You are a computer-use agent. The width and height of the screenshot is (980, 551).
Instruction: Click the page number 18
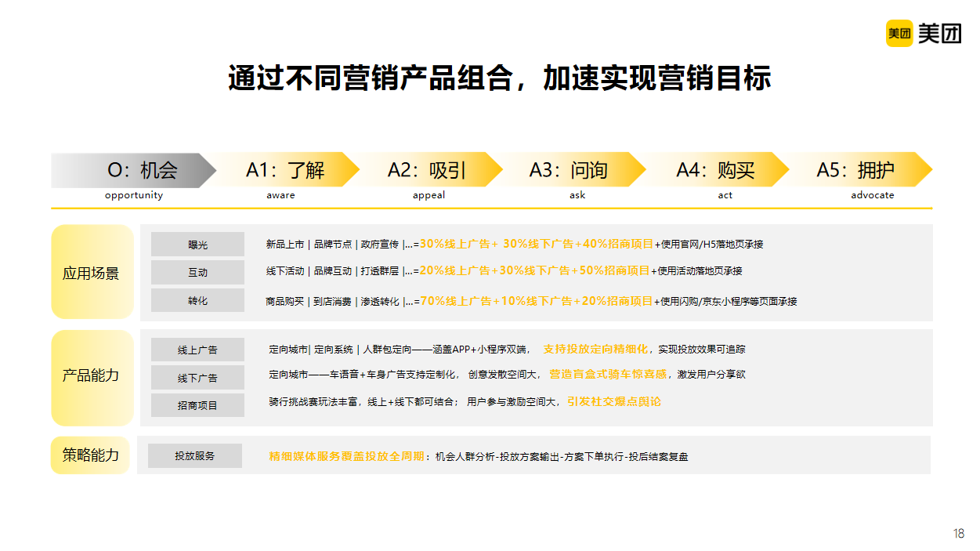coord(958,534)
